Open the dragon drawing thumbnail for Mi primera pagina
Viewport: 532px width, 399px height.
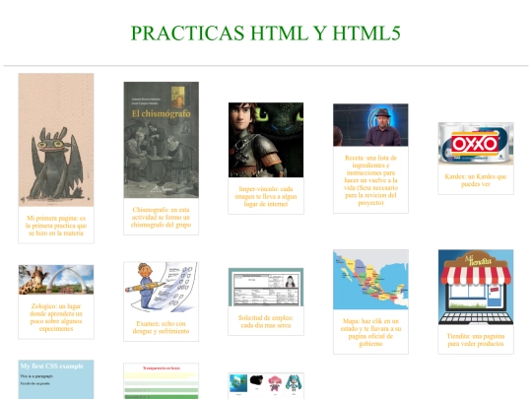56,140
